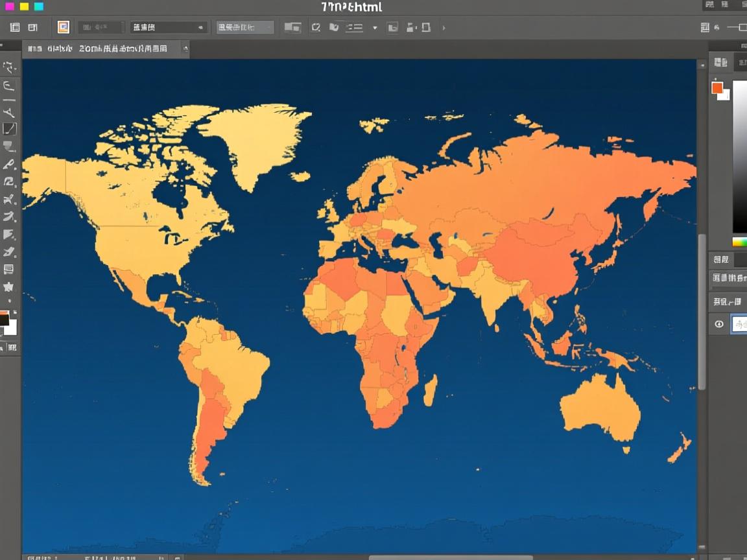The height and width of the screenshot is (560, 747).
Task: Select the highlighted line segment tool
Action: 9,129
